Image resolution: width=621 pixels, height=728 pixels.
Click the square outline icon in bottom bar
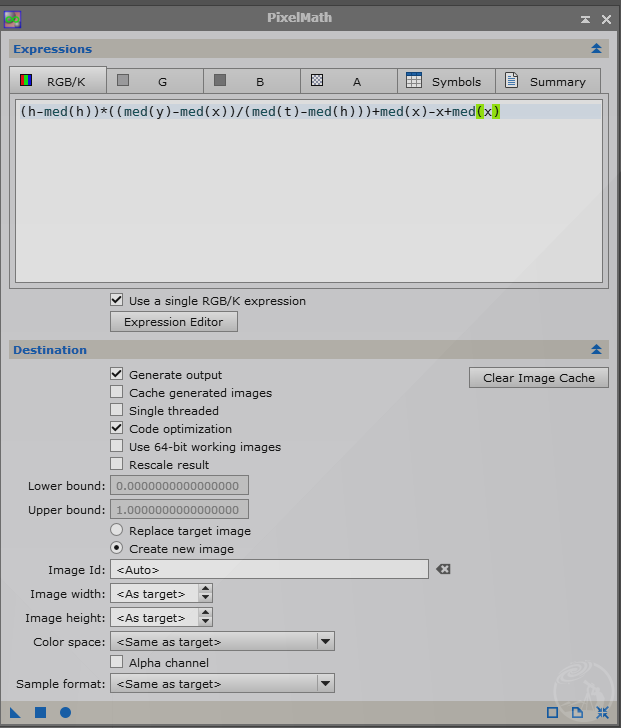(x=552, y=713)
